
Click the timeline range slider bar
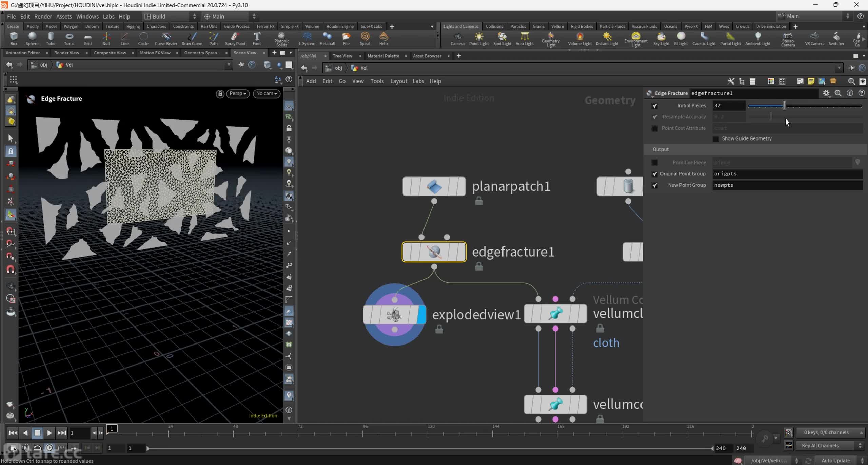click(x=430, y=448)
